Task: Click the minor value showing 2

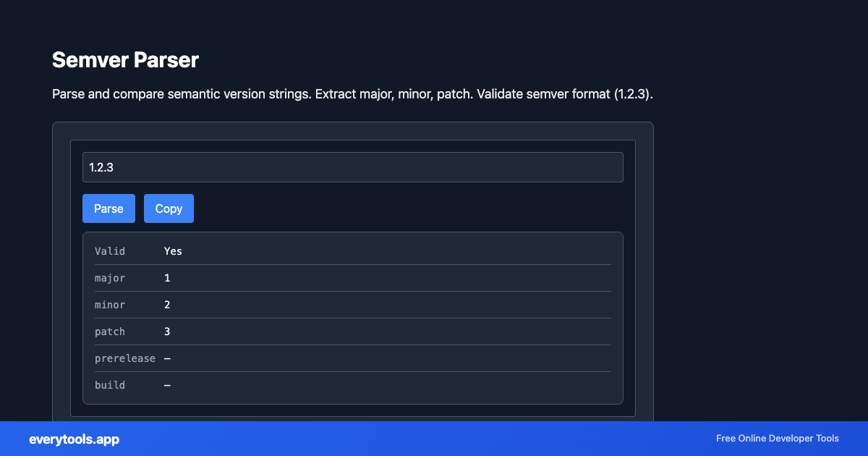Action: point(167,304)
